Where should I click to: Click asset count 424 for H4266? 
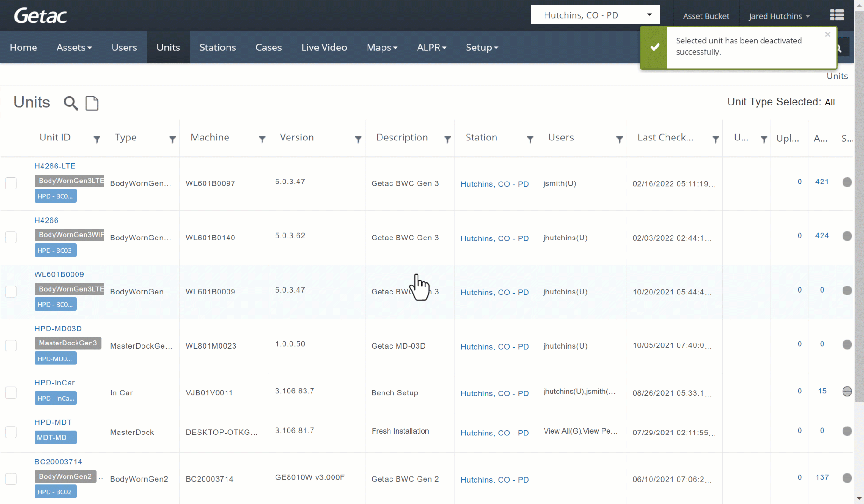(822, 236)
